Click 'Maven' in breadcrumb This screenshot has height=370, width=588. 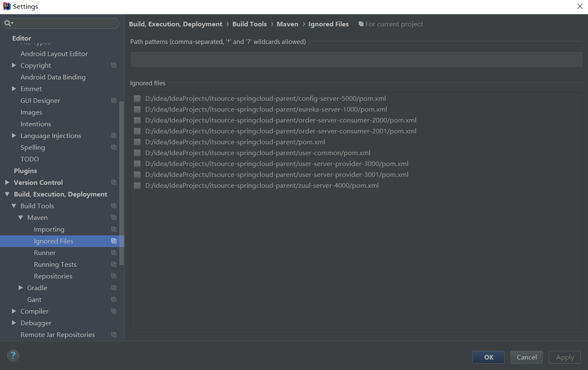pyautogui.click(x=288, y=24)
